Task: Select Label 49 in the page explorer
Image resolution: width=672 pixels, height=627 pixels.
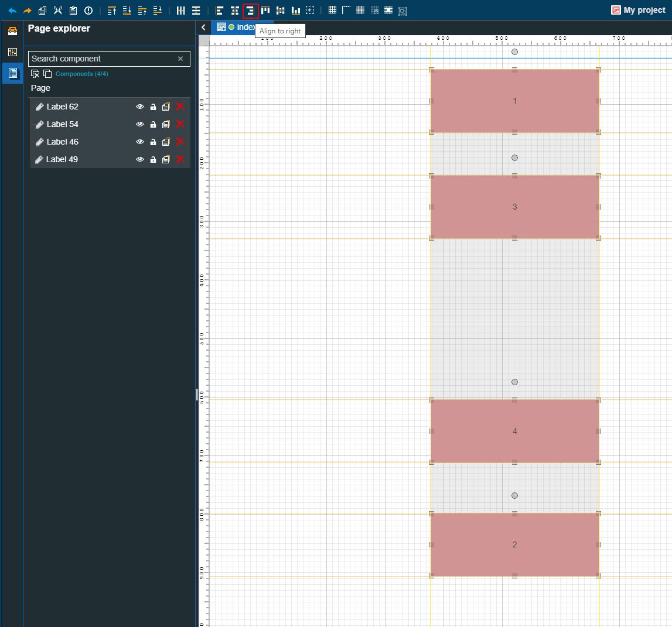Action: point(62,159)
